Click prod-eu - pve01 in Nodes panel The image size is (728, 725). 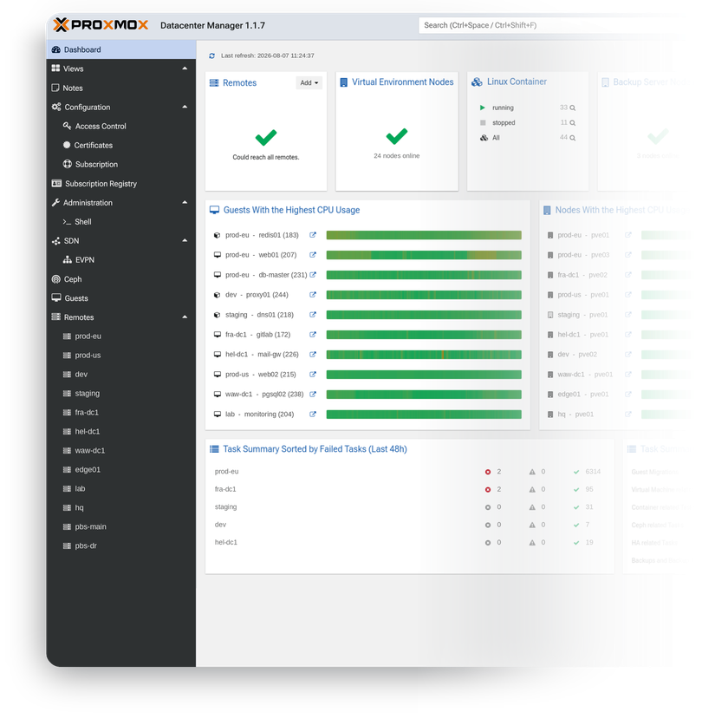(x=583, y=235)
